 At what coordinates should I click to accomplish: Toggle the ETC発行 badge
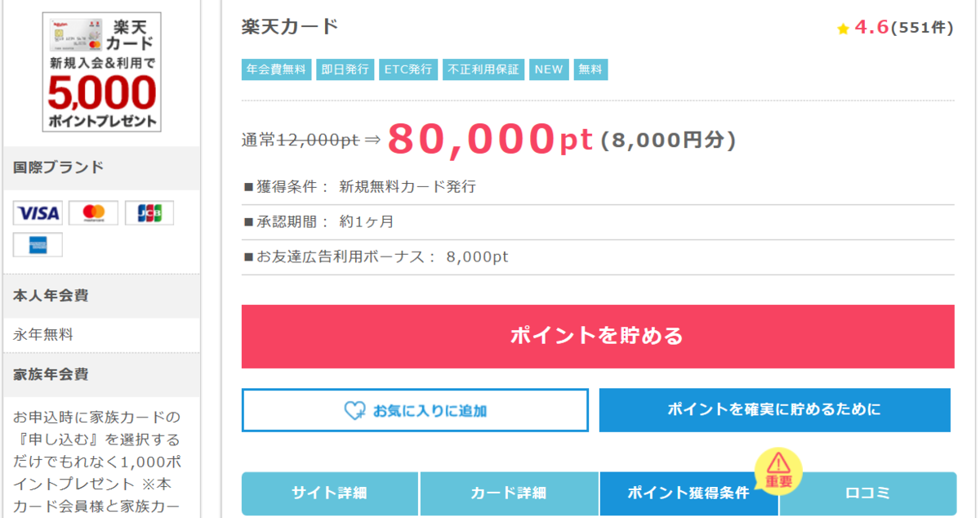pyautogui.click(x=408, y=69)
